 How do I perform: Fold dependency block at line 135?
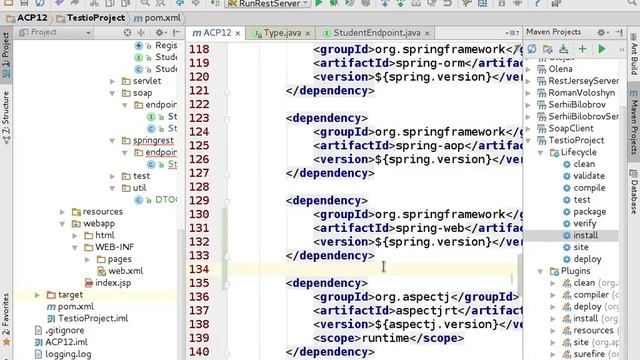(227, 284)
